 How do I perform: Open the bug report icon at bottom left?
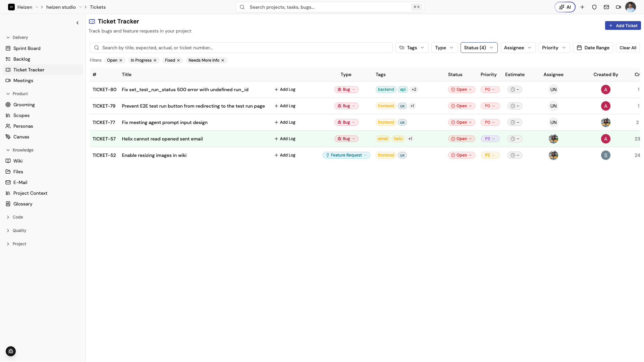11,351
